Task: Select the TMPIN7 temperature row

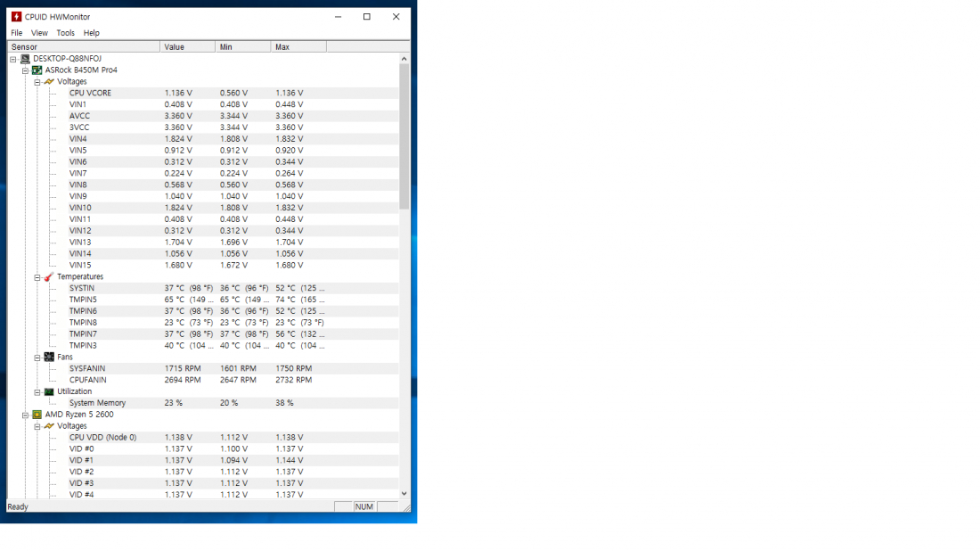Action: point(233,334)
